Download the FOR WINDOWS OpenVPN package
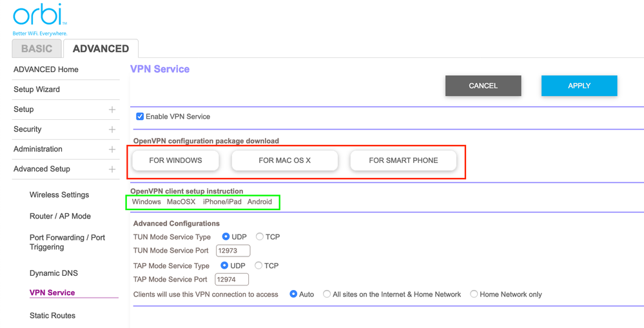The image size is (644, 328). 175,160
